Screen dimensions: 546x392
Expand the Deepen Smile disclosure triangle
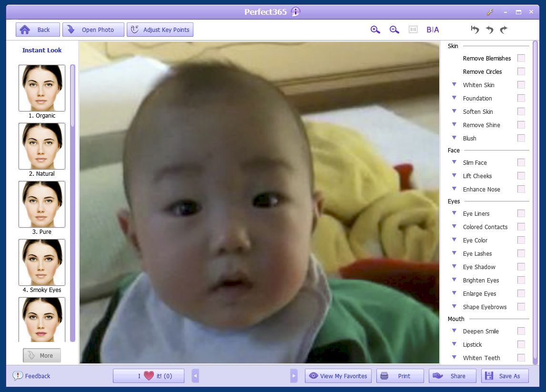click(x=454, y=331)
